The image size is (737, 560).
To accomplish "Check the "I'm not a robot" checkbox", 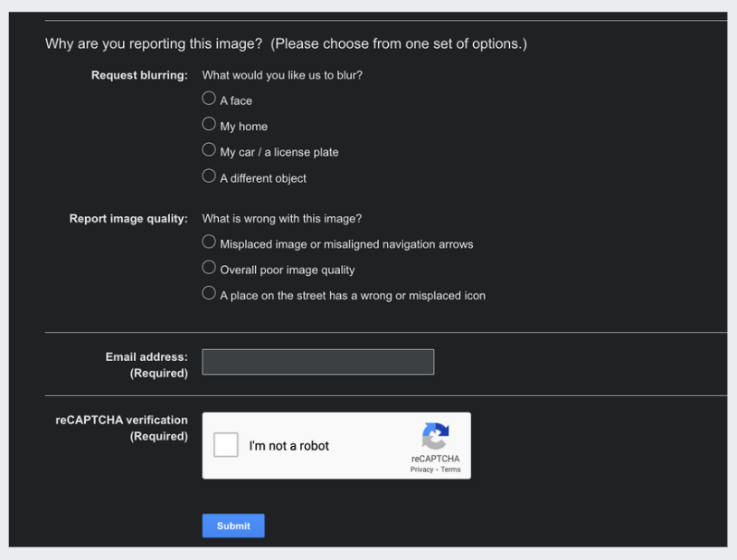I will (x=226, y=445).
